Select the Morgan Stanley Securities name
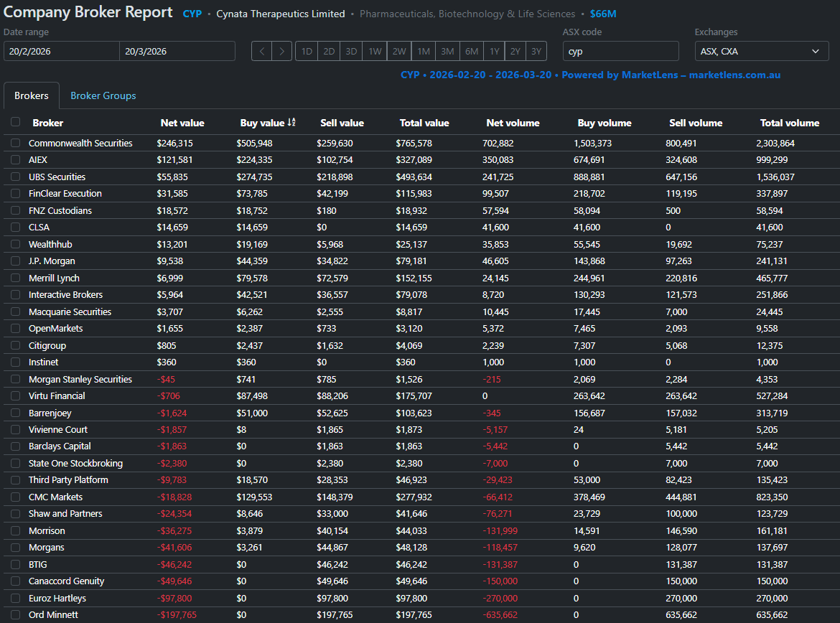This screenshot has width=840, height=623. pyautogui.click(x=80, y=379)
